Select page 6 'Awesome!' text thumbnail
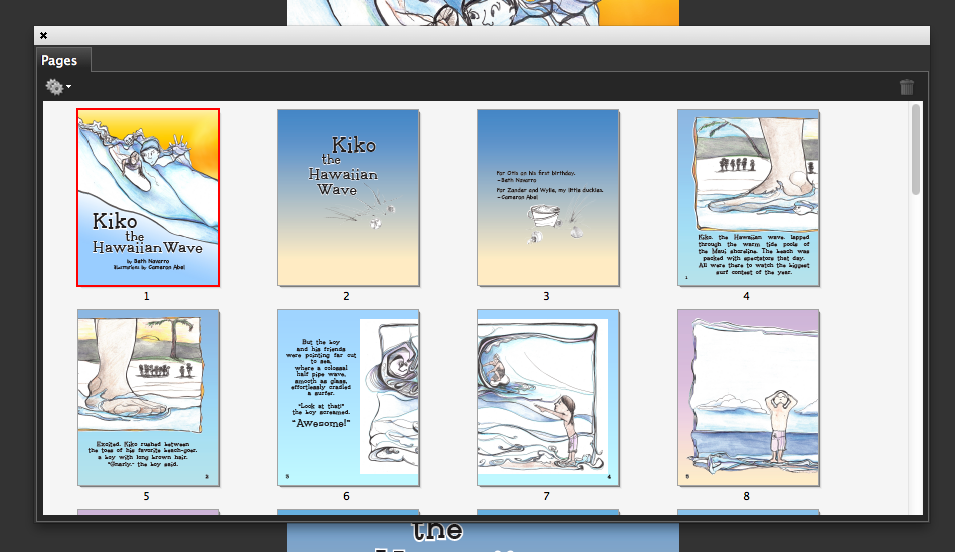 pyautogui.click(x=348, y=397)
